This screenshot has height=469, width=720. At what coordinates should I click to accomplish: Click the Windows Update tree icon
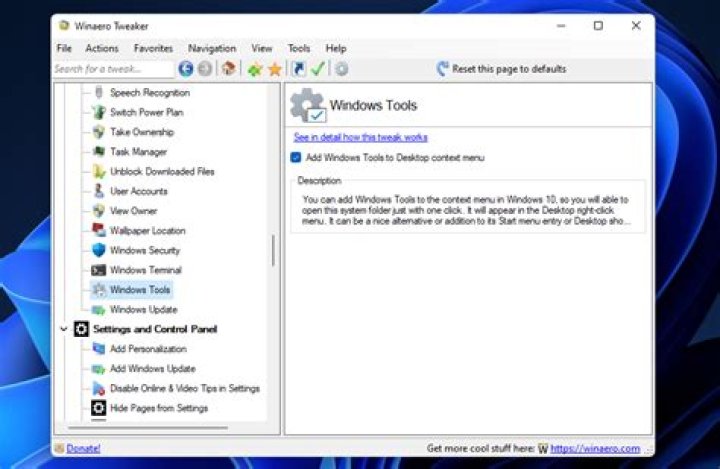[98, 310]
